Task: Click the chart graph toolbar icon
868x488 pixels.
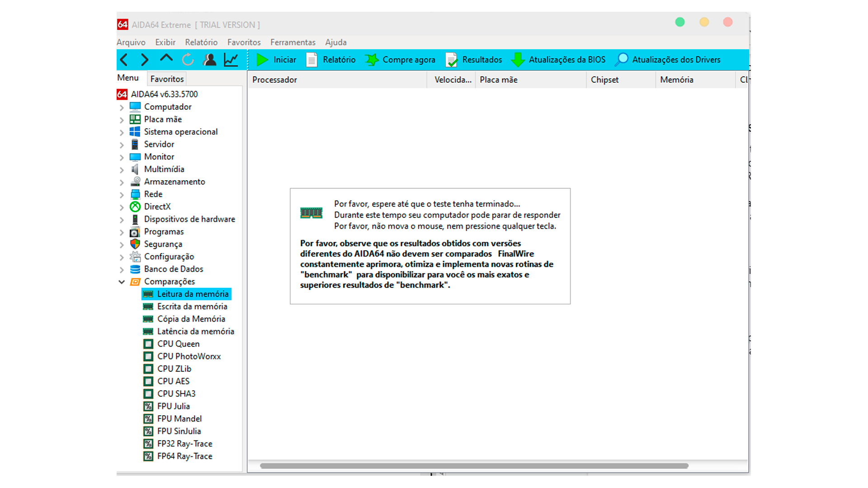Action: point(231,60)
